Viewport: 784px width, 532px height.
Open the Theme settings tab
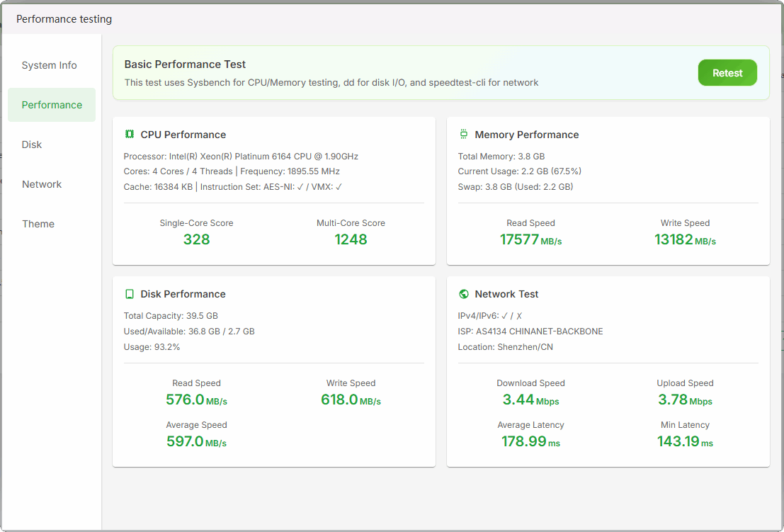(38, 224)
